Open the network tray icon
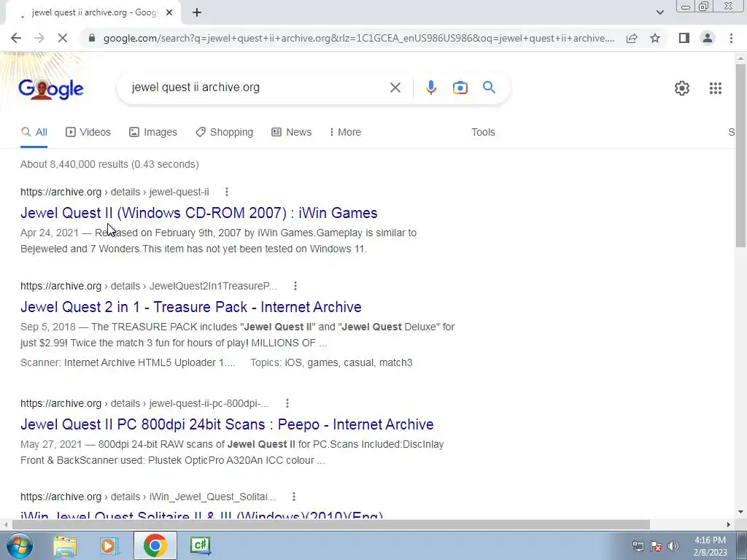This screenshot has width=747, height=560. (x=638, y=546)
